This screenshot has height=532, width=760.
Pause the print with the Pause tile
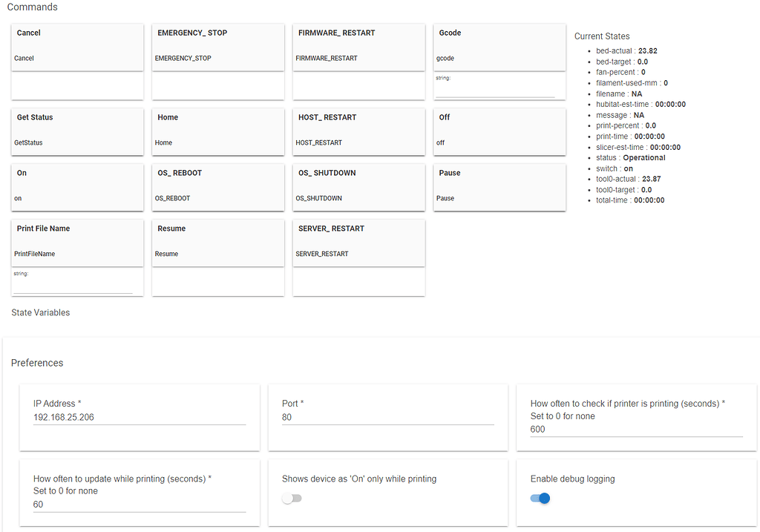coord(499,186)
